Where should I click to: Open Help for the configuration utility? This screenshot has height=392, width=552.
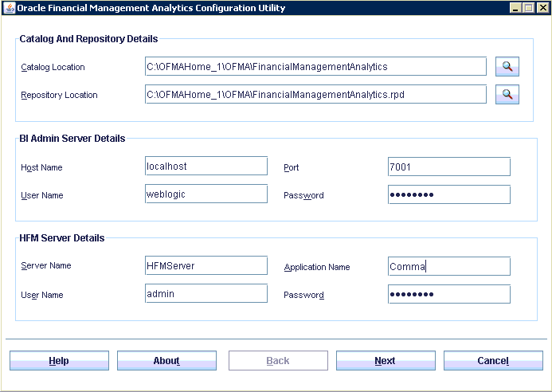point(59,360)
